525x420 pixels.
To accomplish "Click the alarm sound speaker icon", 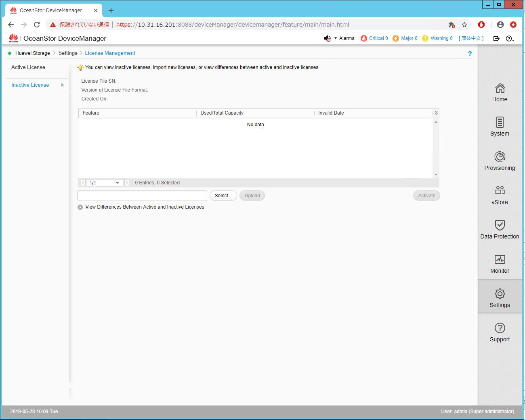I will point(327,38).
